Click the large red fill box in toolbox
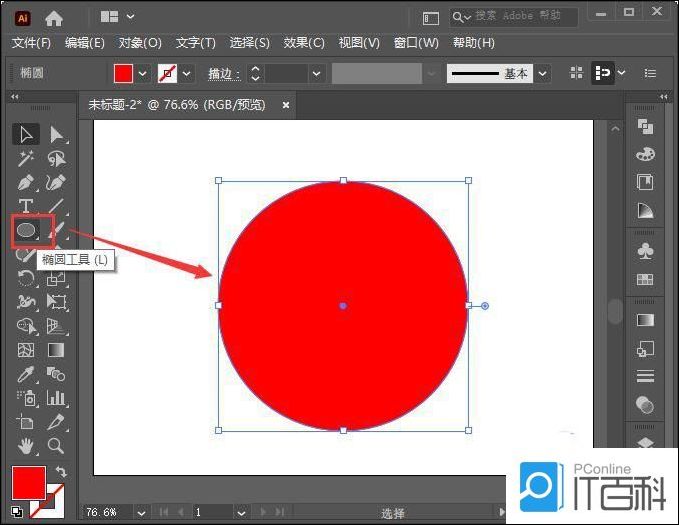The height and width of the screenshot is (525, 679). tap(29, 483)
